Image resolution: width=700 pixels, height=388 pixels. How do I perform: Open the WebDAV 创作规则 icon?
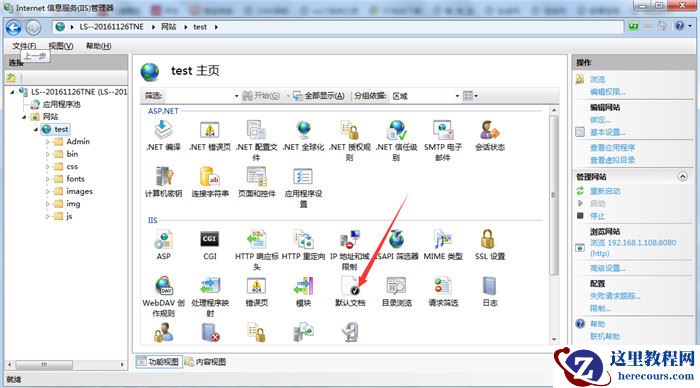[163, 286]
